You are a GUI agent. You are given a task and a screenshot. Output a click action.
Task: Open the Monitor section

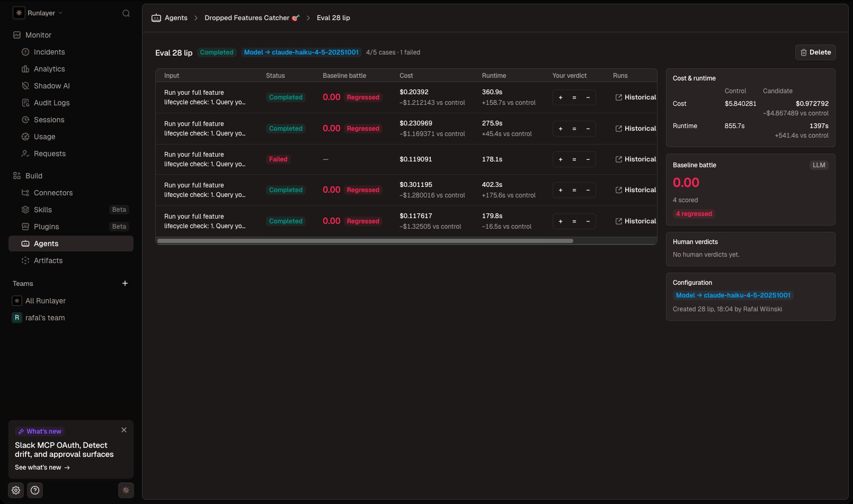38,35
